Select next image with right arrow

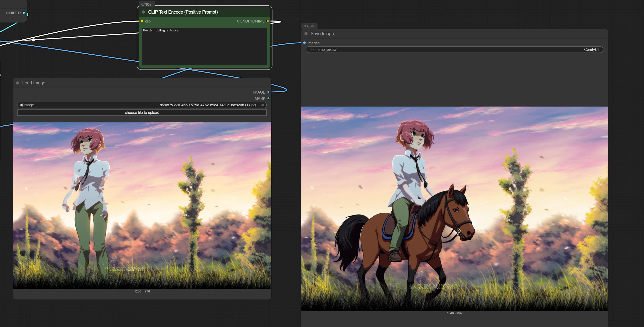tap(263, 105)
